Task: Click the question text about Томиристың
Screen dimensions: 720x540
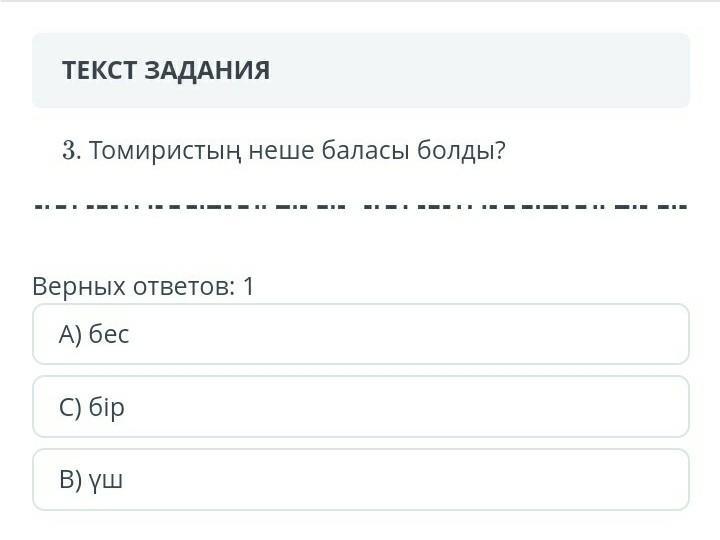Action: [x=284, y=151]
